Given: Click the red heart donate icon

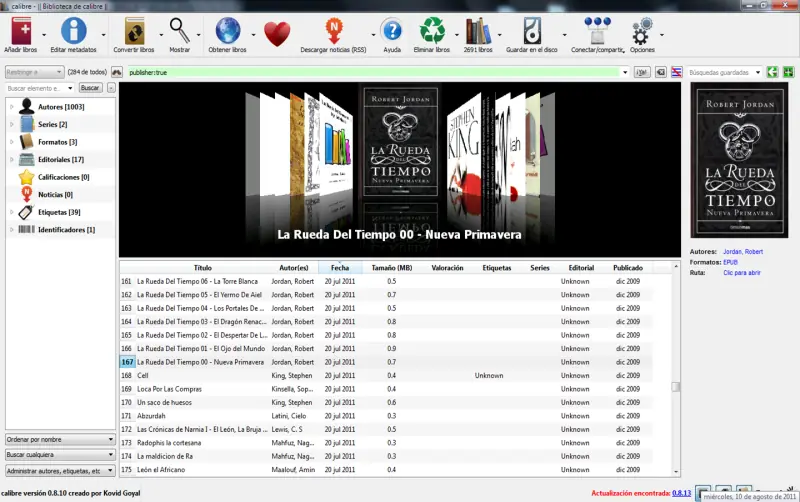Looking at the screenshot, I should tap(277, 34).
